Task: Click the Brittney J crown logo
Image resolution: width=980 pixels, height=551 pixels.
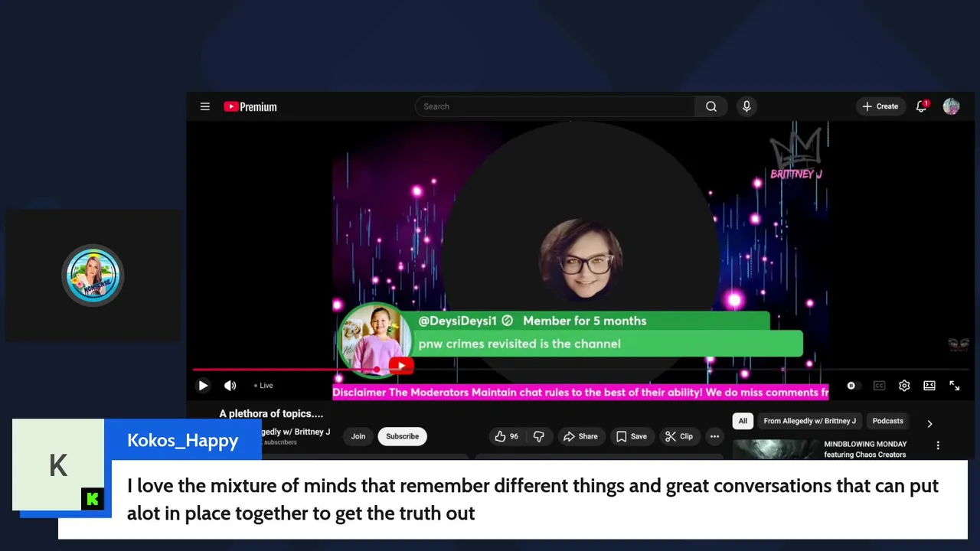Action: click(796, 155)
